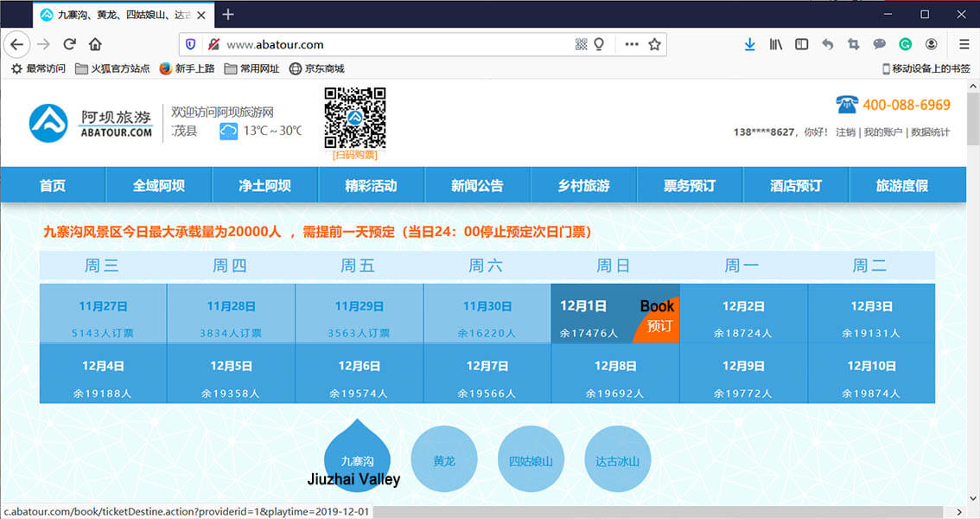The image size is (980, 519).
Task: Open 京东商城 bookmark
Action: (317, 69)
